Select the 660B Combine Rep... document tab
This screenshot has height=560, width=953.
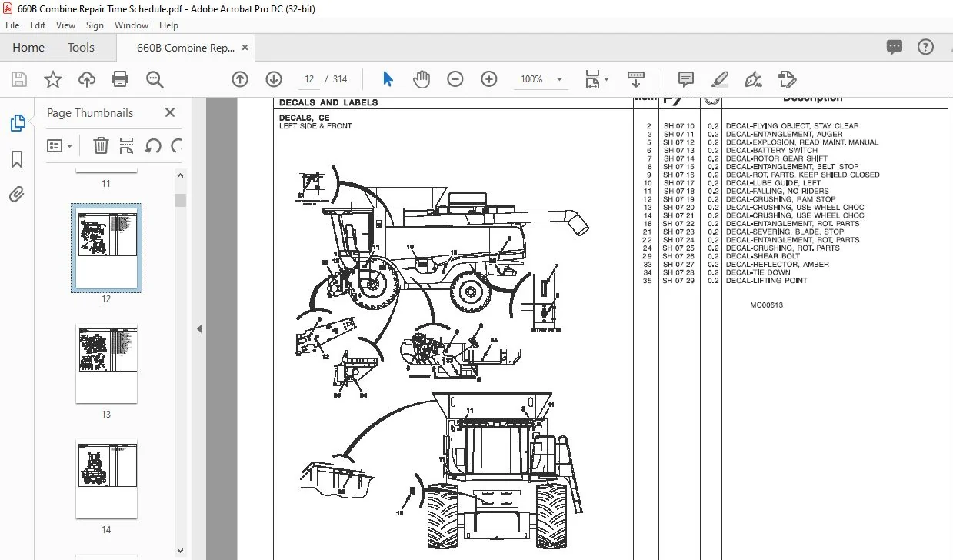coord(185,48)
